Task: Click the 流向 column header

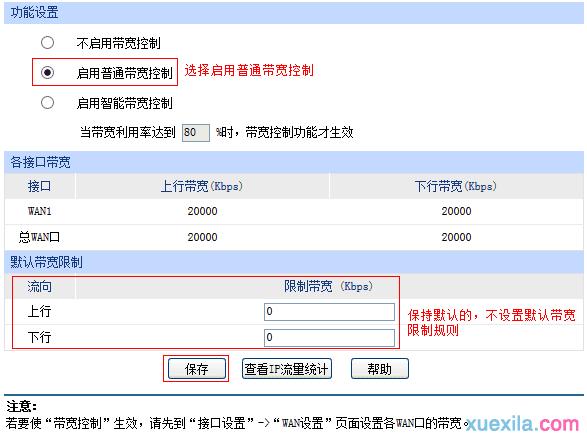Action: 39,287
